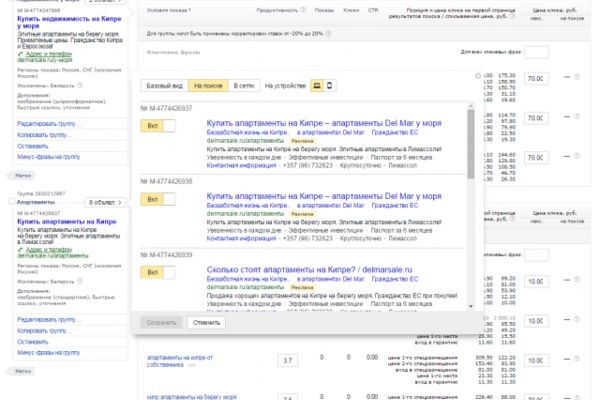Viewport: 600px width, 400px height.
Task: Focus 70.00 bid field beside 175.30 price
Action: (536, 78)
